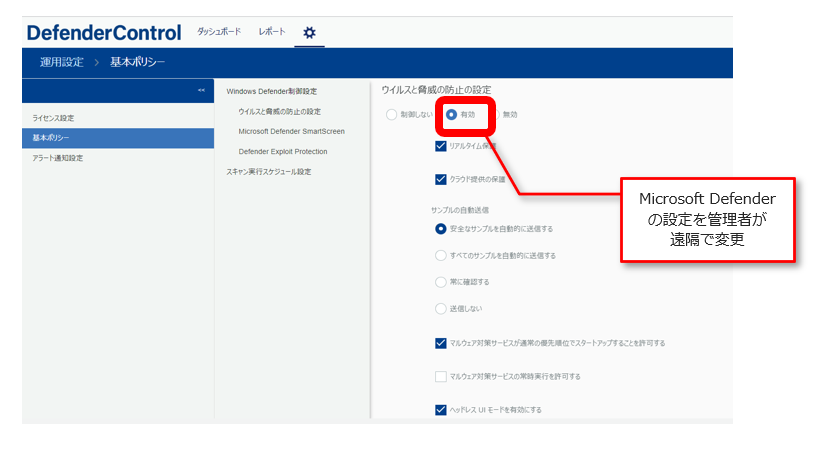This screenshot has height=462, width=838.
Task: Toggle the リアルタイム保護 checkbox
Action: [x=440, y=146]
